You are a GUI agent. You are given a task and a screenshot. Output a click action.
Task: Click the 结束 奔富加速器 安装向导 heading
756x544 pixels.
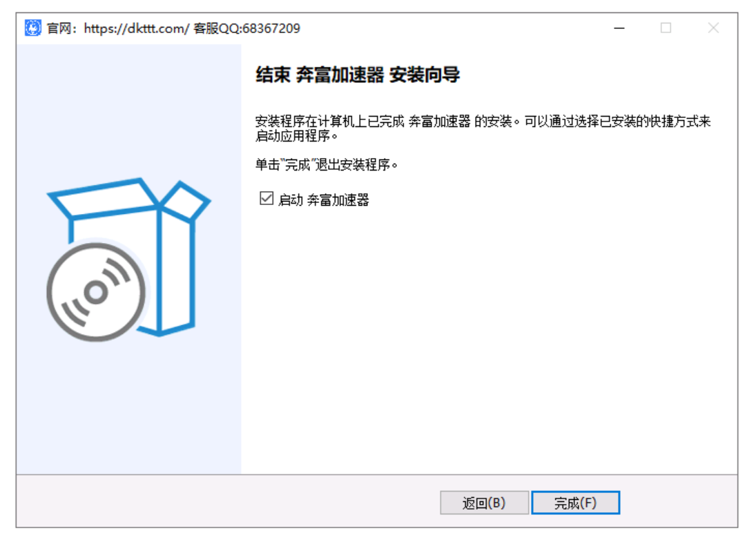tap(358, 75)
